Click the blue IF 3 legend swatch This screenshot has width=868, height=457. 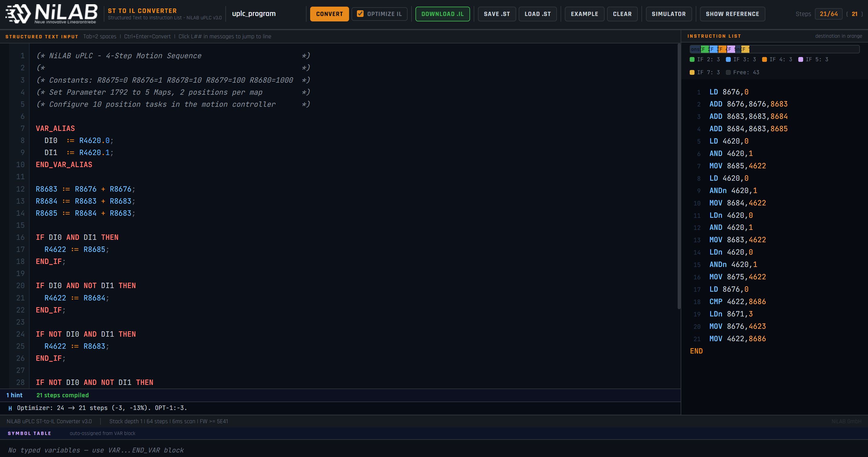point(728,59)
